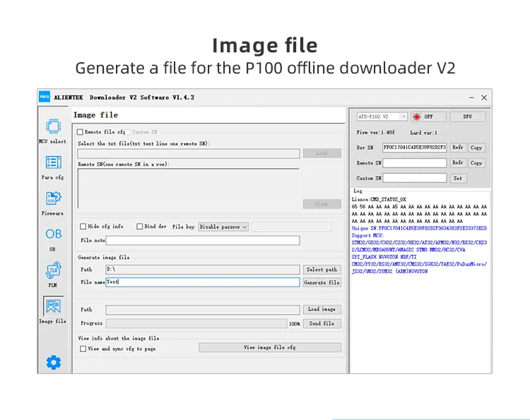The image size is (530, 420).
Task: Click the Send file button
Action: coord(322,324)
